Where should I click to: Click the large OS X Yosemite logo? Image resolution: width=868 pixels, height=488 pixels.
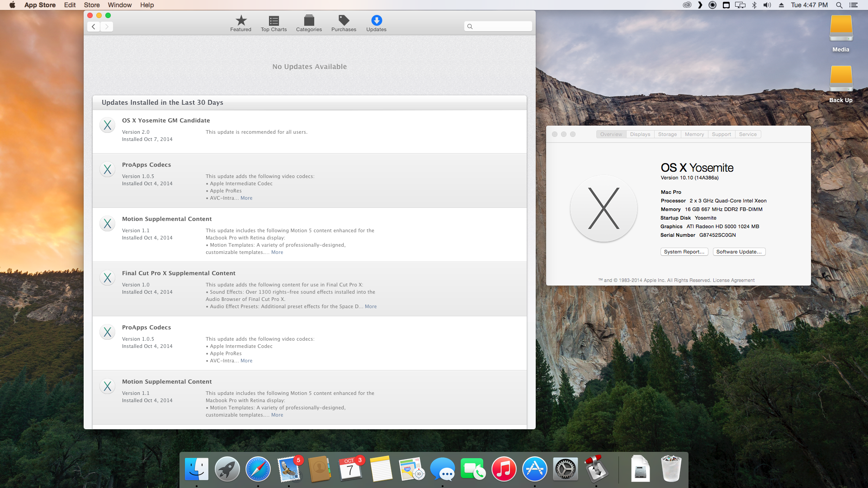[604, 208]
